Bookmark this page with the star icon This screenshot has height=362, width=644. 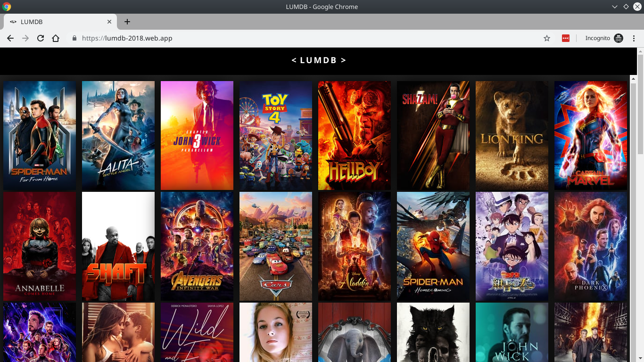(x=547, y=38)
